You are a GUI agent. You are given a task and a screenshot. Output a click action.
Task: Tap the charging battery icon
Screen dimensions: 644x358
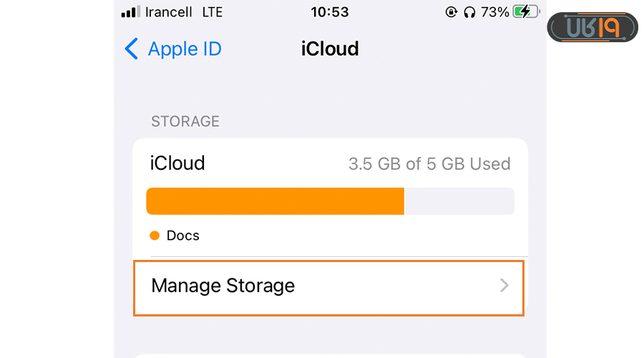tap(527, 12)
